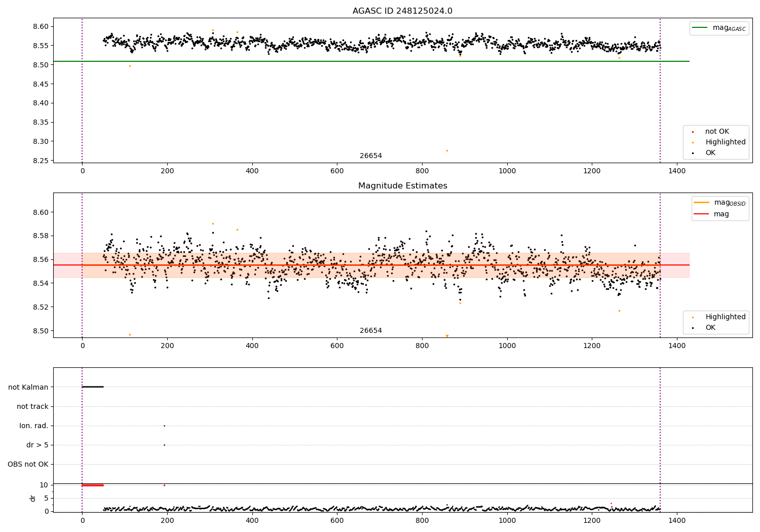Click the red mag line in Magnitude Estimates plot

click(371, 265)
